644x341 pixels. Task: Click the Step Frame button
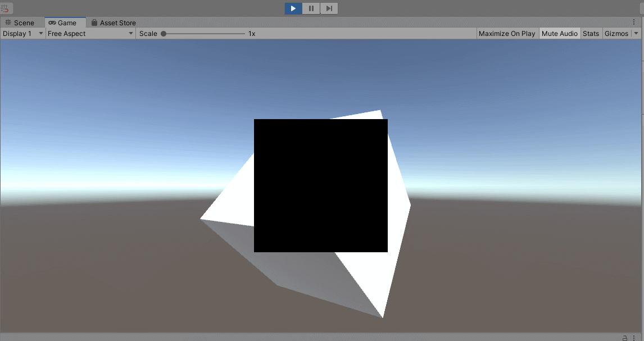(329, 8)
